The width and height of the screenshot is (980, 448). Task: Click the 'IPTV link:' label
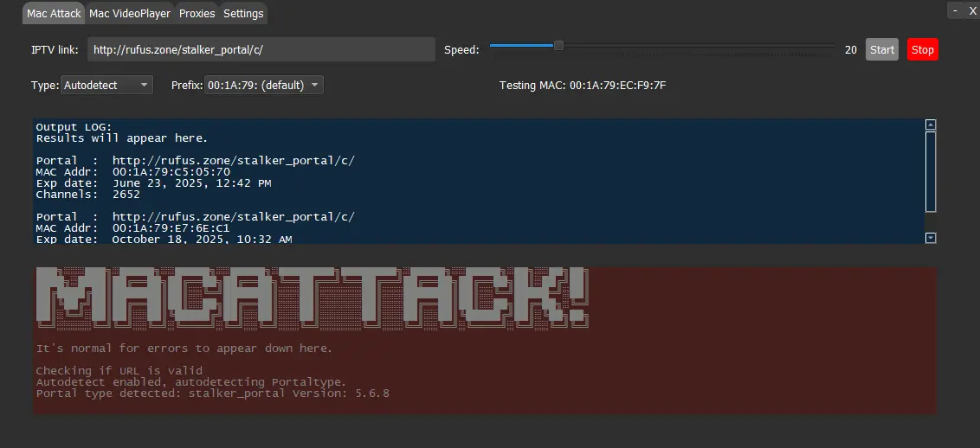point(55,49)
